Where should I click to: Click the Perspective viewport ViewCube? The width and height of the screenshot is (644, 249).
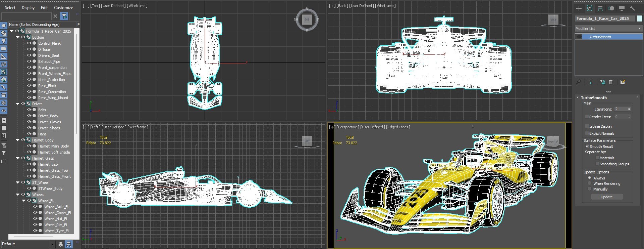click(553, 141)
